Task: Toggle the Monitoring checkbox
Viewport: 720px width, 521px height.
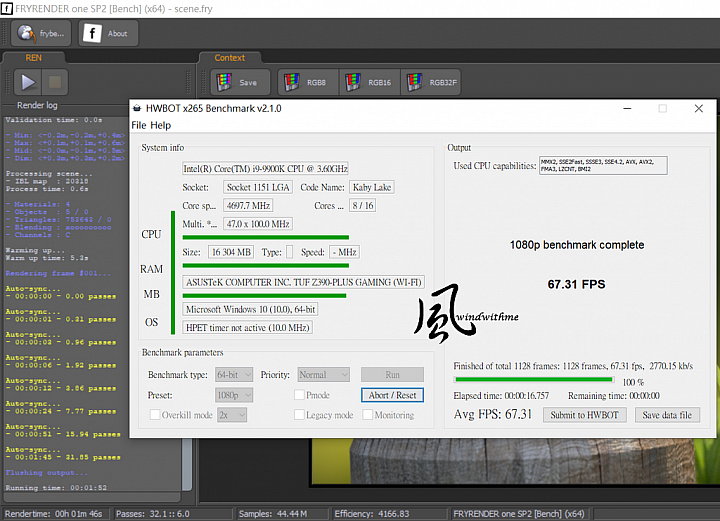Action: point(367,415)
